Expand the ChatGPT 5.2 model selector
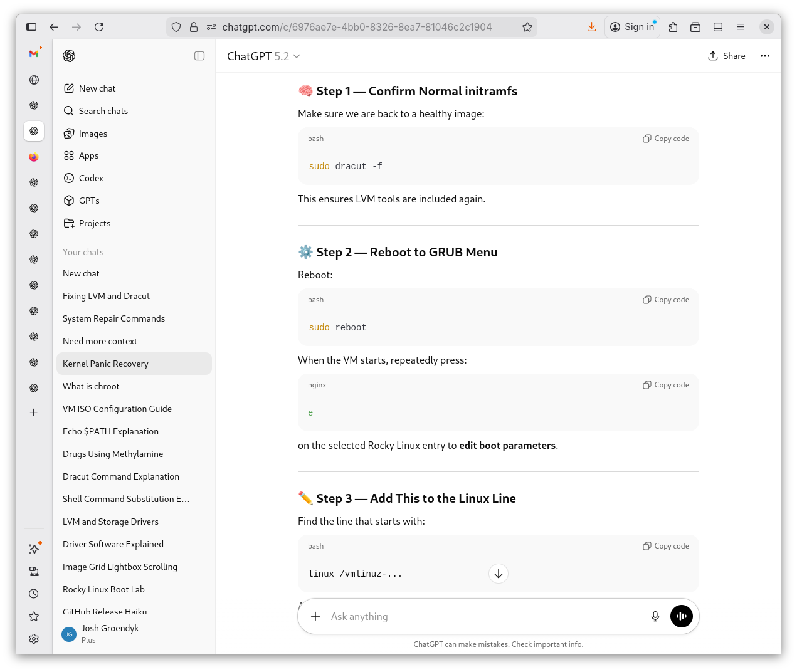Viewport: 797px width, 672px height. pyautogui.click(x=263, y=56)
